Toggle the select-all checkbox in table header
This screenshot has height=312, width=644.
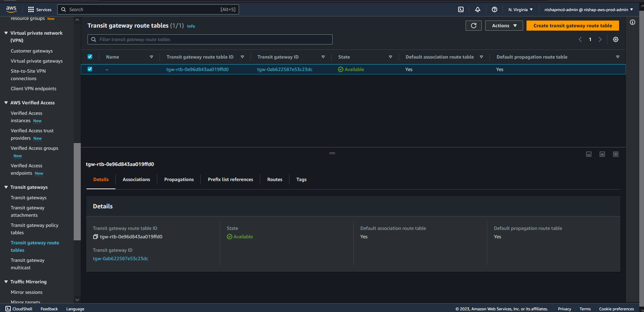point(90,57)
